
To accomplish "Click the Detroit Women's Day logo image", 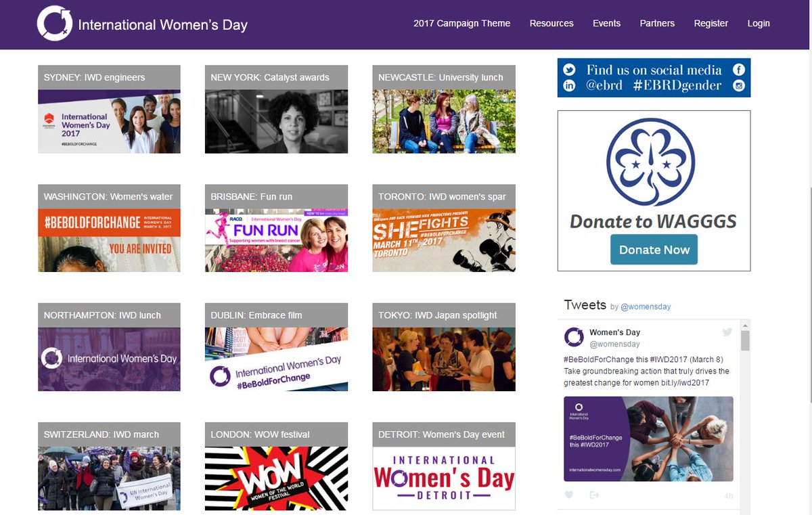I will [444, 478].
